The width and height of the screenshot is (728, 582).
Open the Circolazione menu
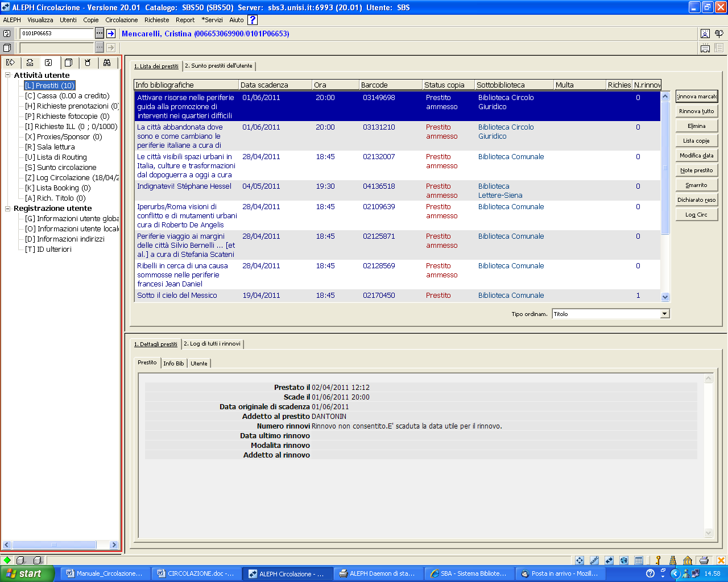[x=122, y=20]
